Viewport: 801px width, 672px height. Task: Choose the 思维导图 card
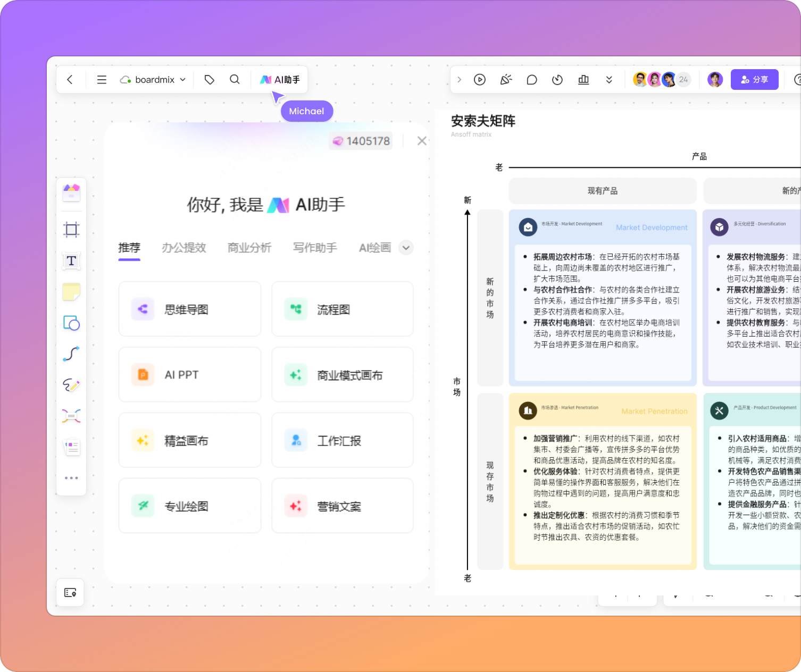[190, 309]
